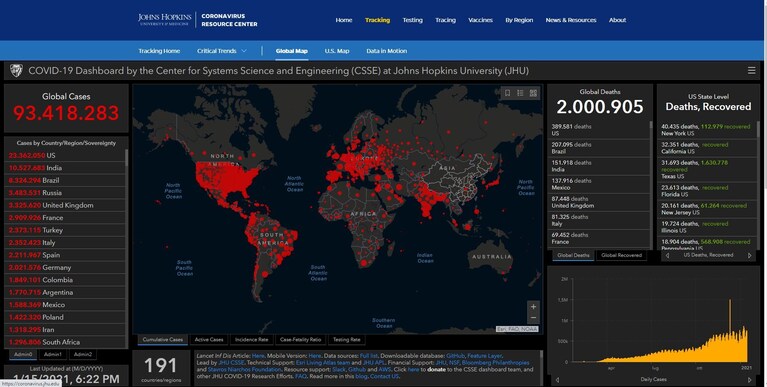Open the hamburger menu in dashboard header
Image resolution: width=767 pixels, height=387 pixels.
tap(751, 70)
